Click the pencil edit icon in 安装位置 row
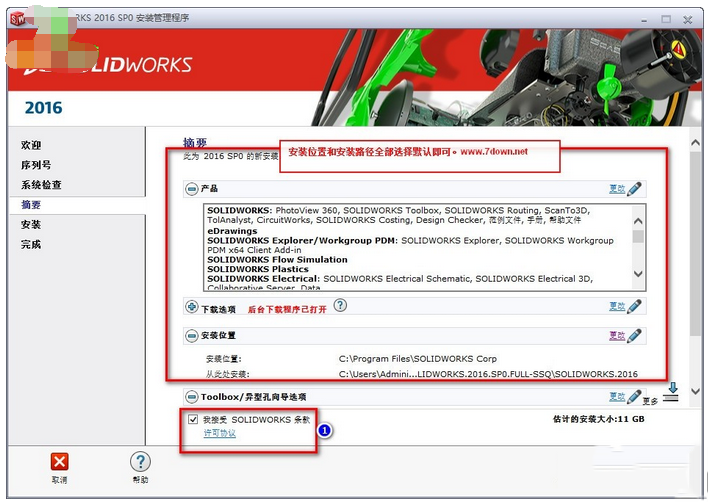The image size is (708, 503). point(634,335)
